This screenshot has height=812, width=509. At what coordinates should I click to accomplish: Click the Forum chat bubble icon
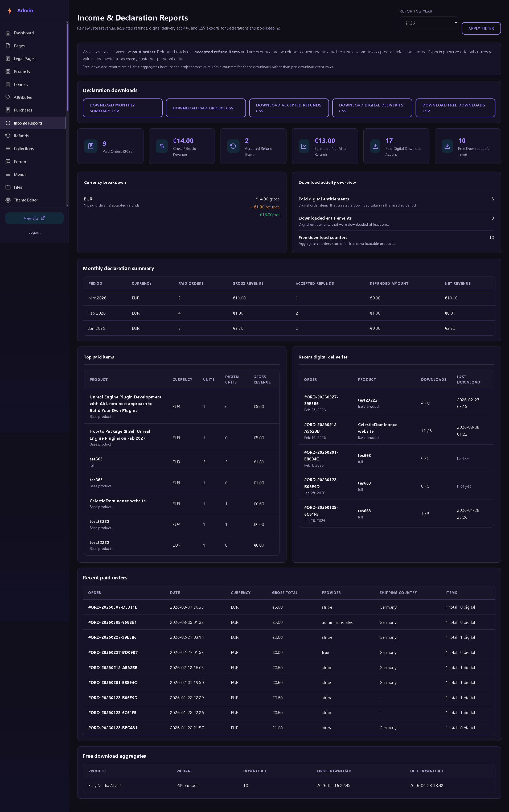(8, 162)
